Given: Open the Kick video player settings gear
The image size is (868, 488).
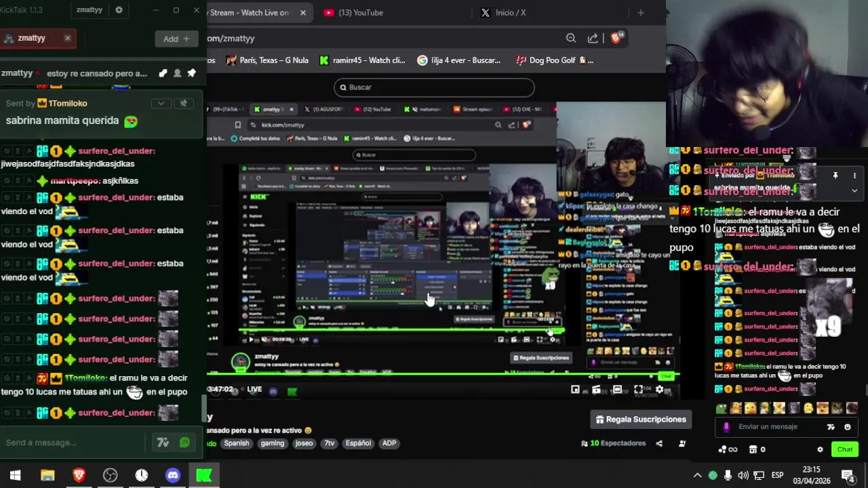Looking at the screenshot, I should [659, 390].
